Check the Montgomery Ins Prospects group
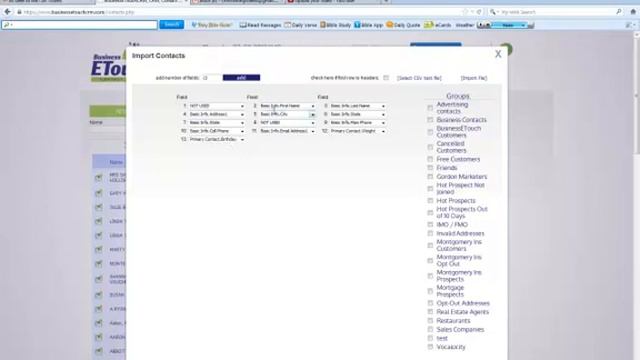The height and width of the screenshot is (360, 640). click(x=430, y=276)
